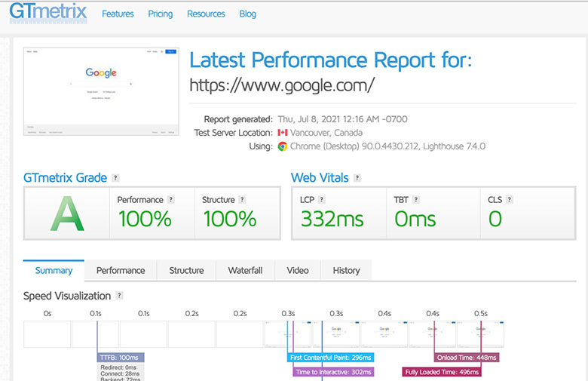Open the Features menu item

pyautogui.click(x=118, y=14)
